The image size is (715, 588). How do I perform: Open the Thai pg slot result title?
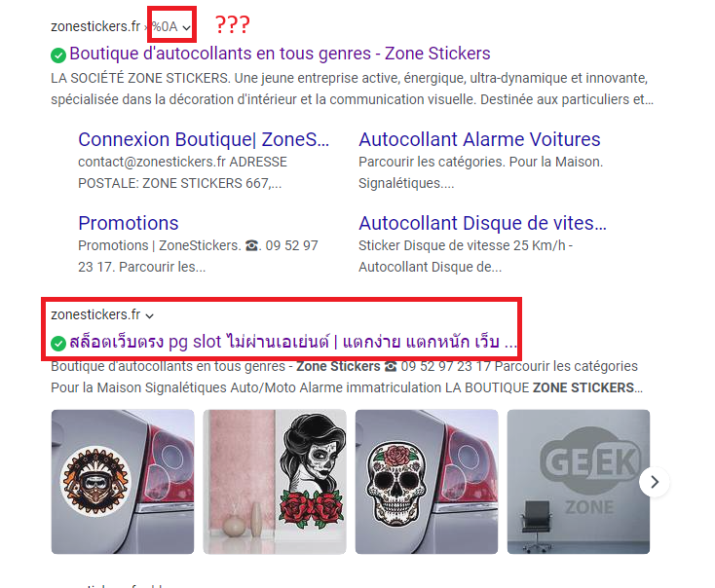[293, 342]
